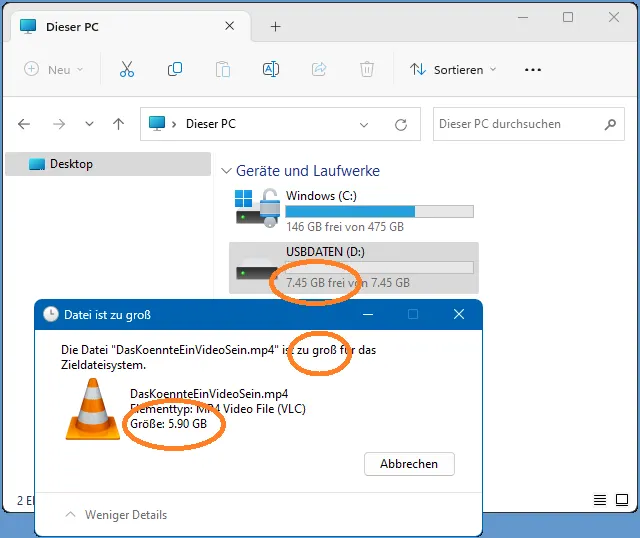The height and width of the screenshot is (538, 640).
Task: Select Desktop in the navigation pane
Action: click(x=108, y=164)
